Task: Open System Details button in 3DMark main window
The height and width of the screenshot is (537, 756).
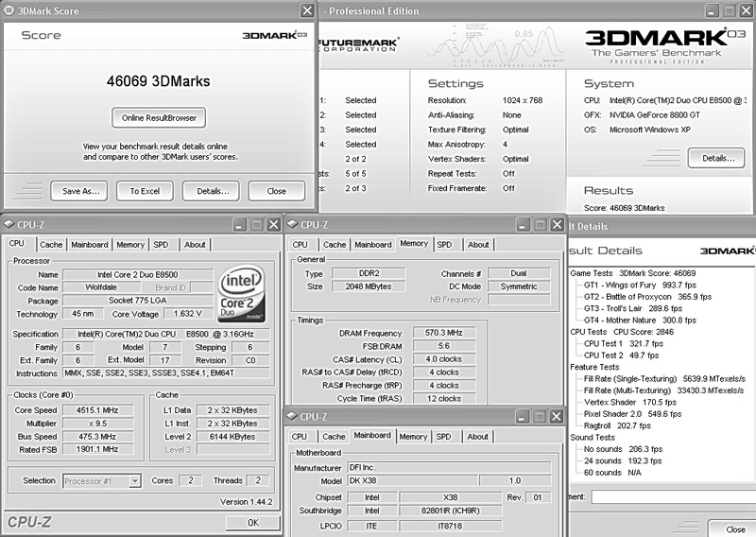Action: pos(716,158)
